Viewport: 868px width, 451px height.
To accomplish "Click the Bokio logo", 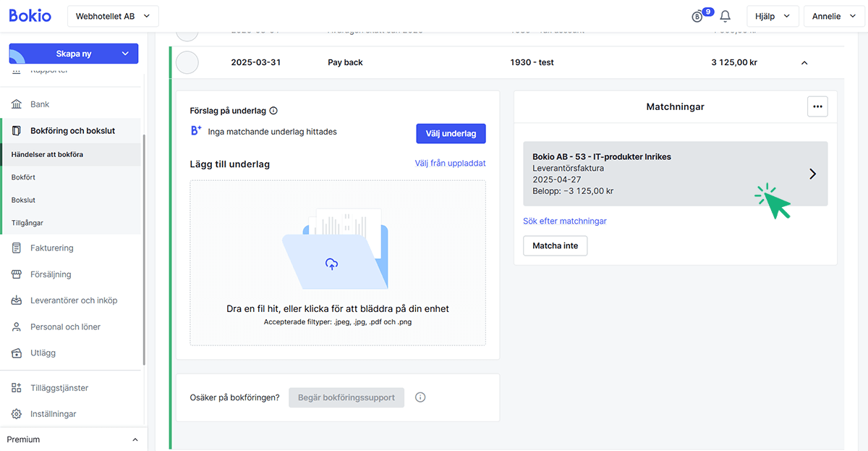I will (x=30, y=15).
